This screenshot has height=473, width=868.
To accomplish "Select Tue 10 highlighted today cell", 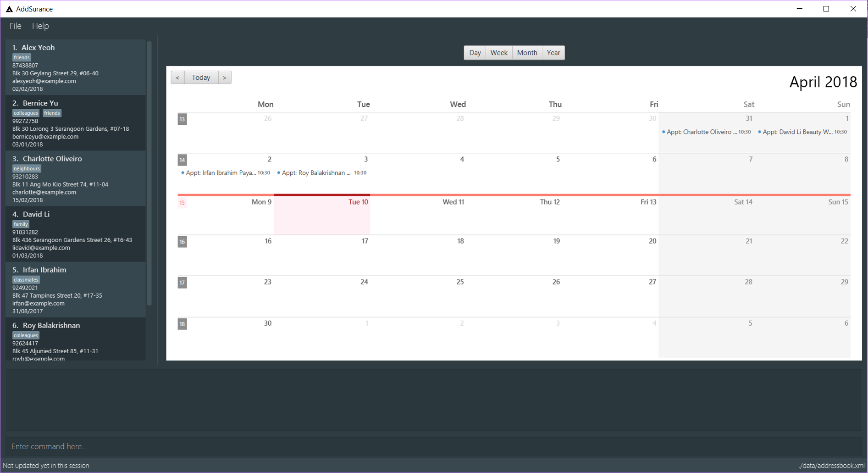I will pos(322,215).
